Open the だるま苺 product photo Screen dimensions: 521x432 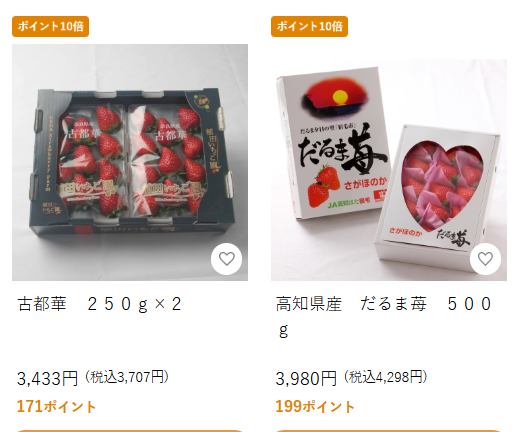[389, 170]
